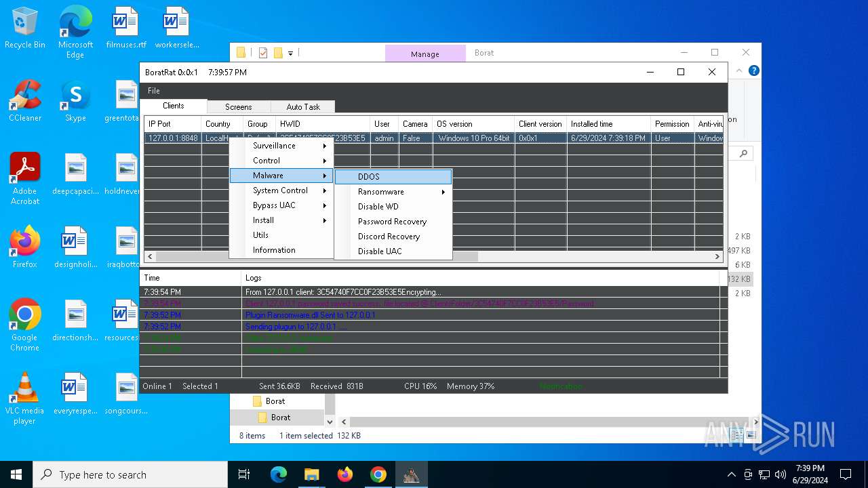Viewport: 868px width, 488px height.
Task: Switch to the Auto Task tab
Action: click(302, 107)
